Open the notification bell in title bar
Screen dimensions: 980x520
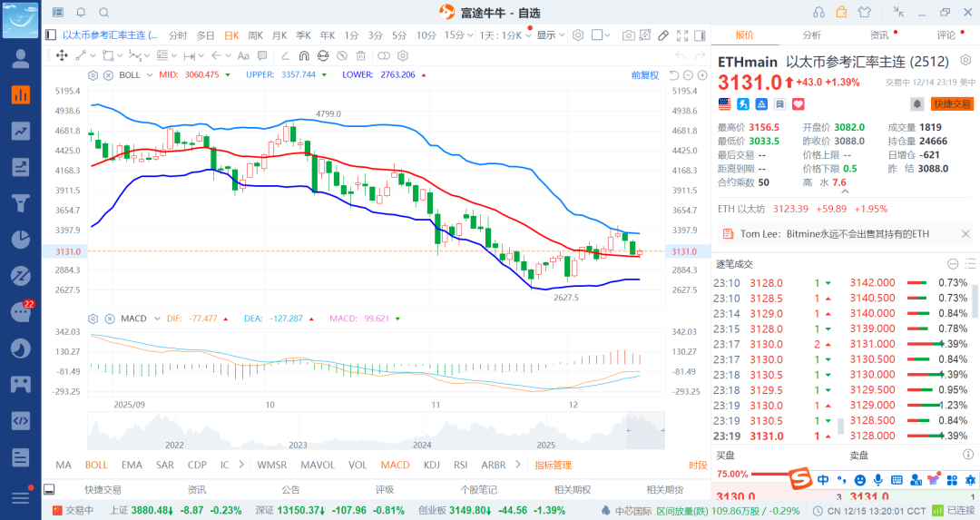tap(82, 13)
